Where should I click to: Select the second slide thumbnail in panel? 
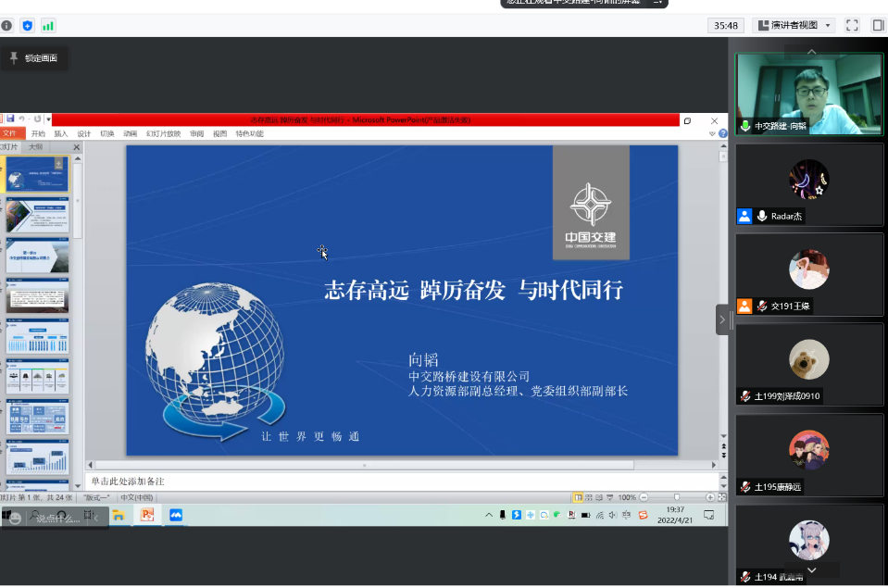pos(37,215)
